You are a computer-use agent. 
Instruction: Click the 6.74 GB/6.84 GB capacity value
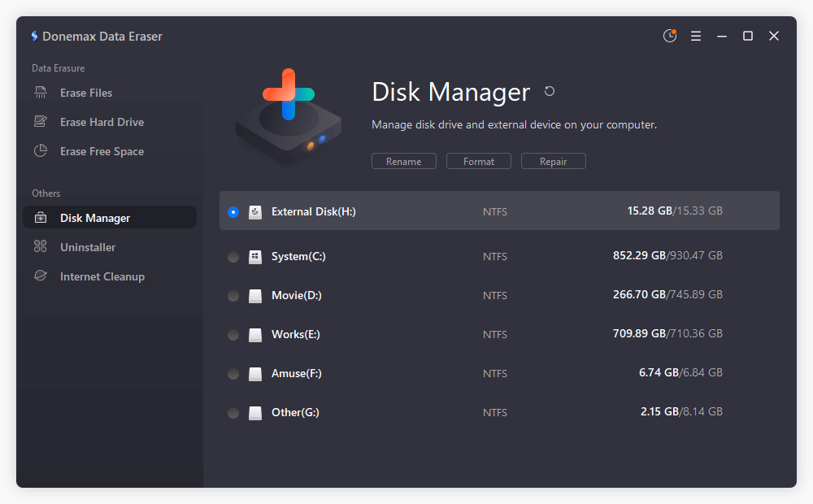680,372
